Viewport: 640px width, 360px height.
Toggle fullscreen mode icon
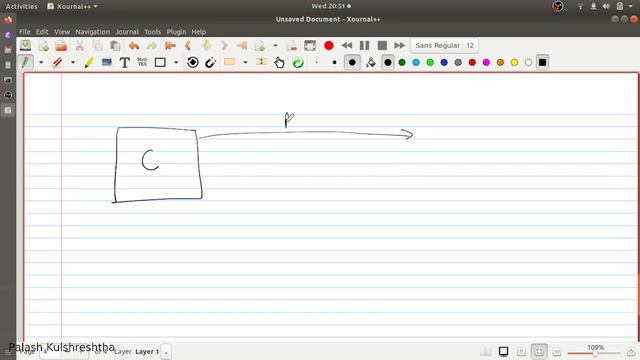[x=310, y=45]
